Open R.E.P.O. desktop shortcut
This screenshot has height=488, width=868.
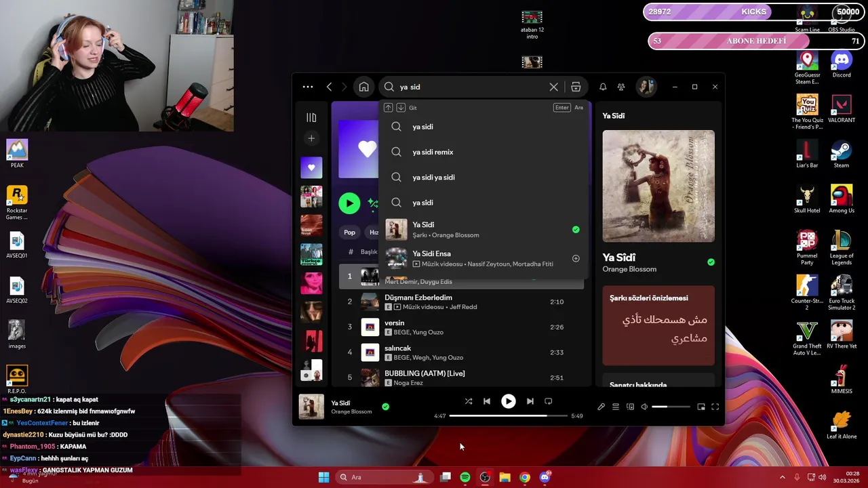click(17, 380)
